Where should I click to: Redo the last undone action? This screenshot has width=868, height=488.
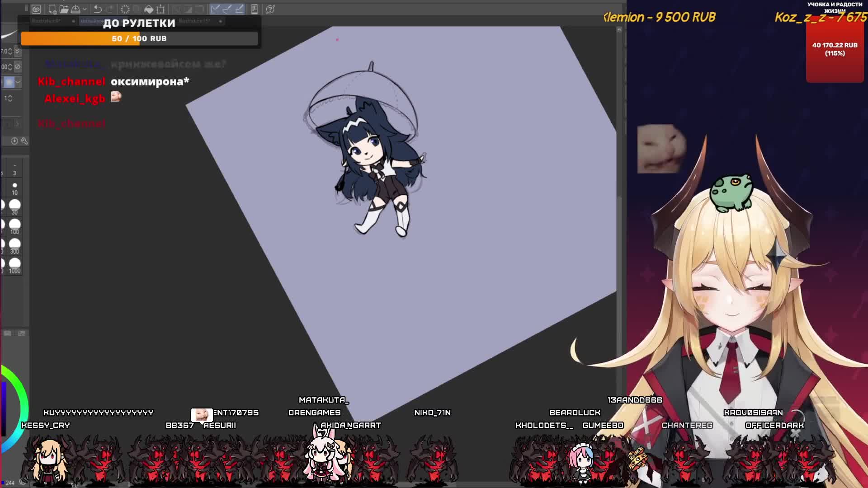109,9
